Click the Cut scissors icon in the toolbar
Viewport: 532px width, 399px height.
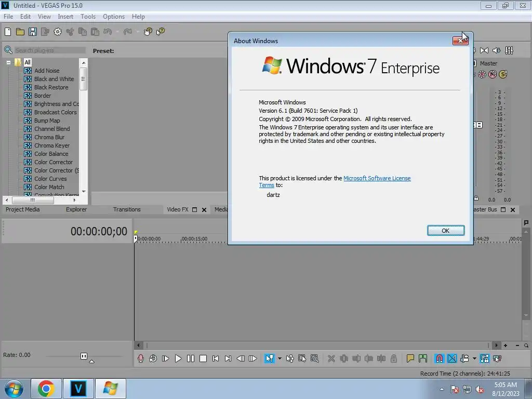pyautogui.click(x=70, y=32)
